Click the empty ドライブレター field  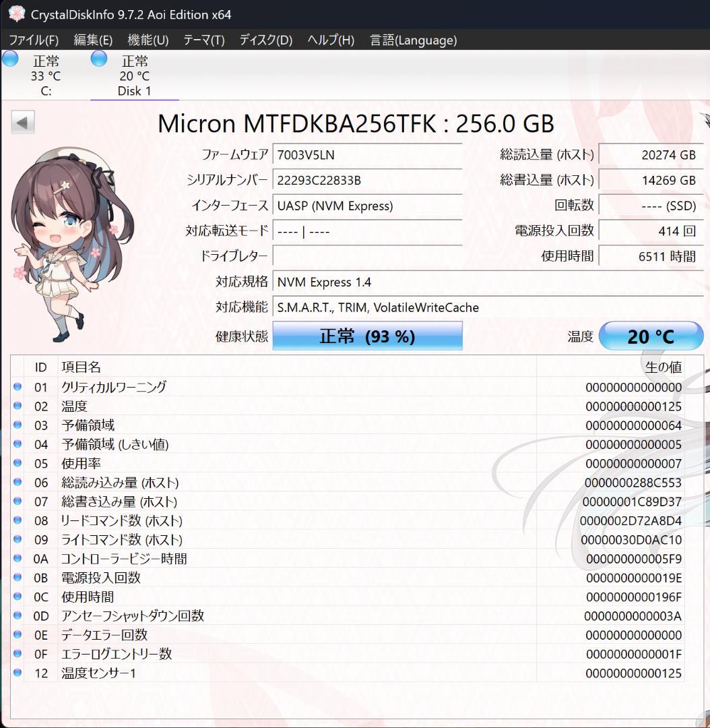click(x=368, y=256)
